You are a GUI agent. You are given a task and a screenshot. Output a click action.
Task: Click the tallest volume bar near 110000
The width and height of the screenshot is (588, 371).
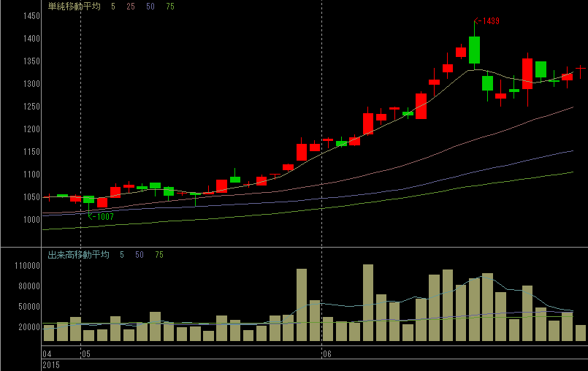pos(368,303)
